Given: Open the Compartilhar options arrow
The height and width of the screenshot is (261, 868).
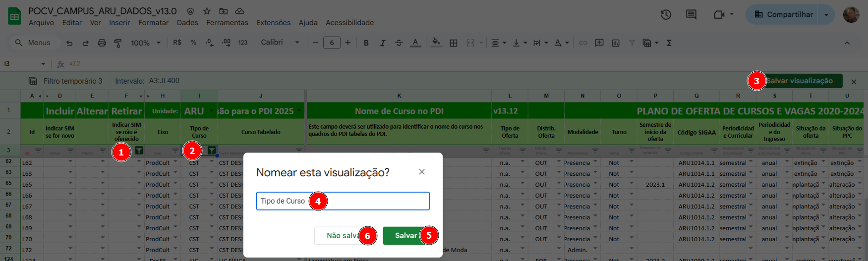Looking at the screenshot, I should coord(826,14).
